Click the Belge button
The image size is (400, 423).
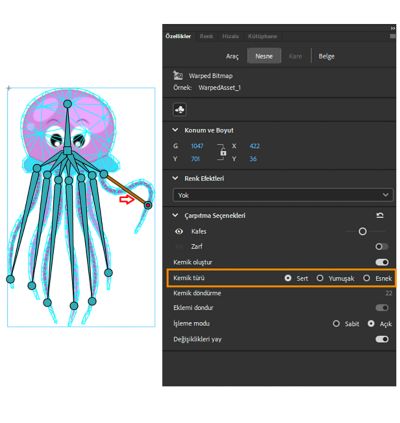[x=326, y=56]
